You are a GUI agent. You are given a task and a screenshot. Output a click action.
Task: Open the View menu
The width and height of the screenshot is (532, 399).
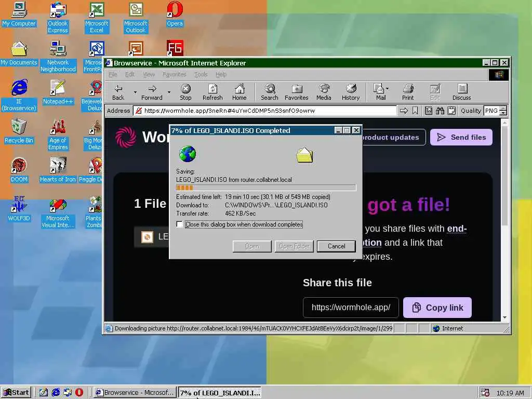(149, 74)
